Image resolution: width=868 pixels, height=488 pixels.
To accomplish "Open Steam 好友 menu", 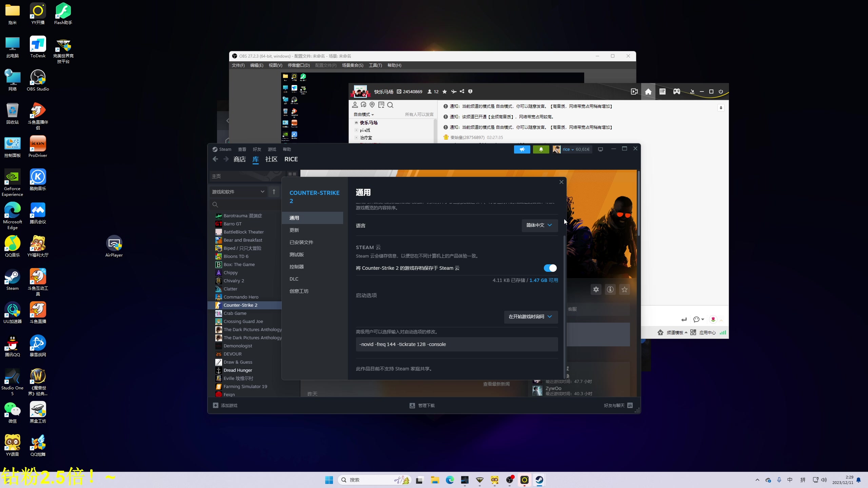I will click(x=257, y=149).
